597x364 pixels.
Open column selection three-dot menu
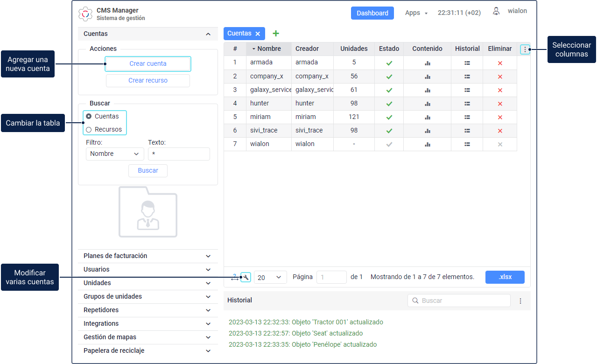[x=525, y=49]
